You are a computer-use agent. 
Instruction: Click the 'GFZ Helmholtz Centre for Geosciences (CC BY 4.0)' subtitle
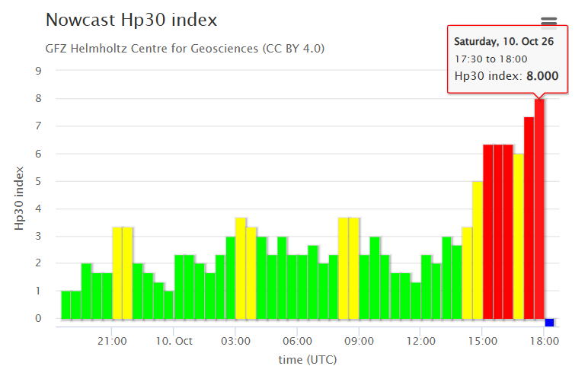point(185,48)
